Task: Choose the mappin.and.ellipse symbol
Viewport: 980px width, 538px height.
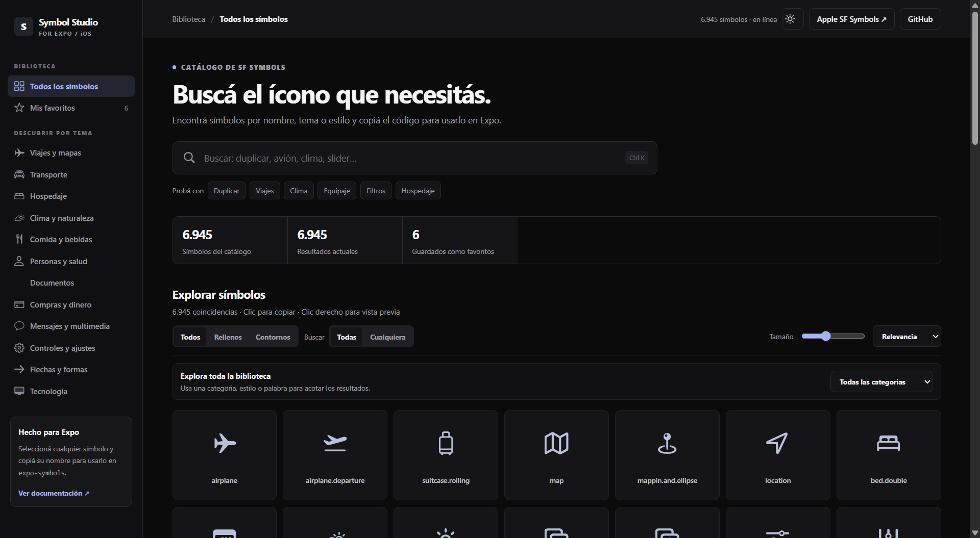Action: coord(667,455)
